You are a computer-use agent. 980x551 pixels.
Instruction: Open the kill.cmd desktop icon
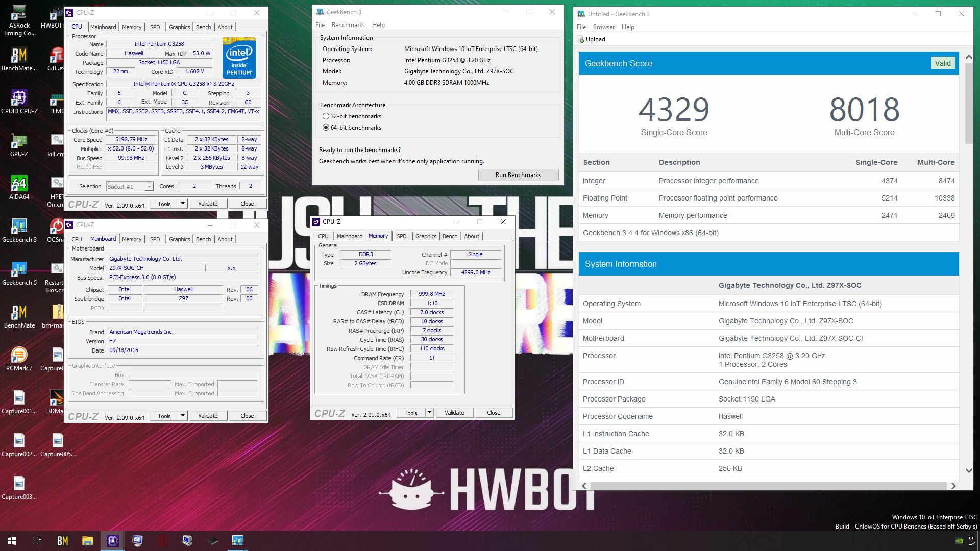56,145
